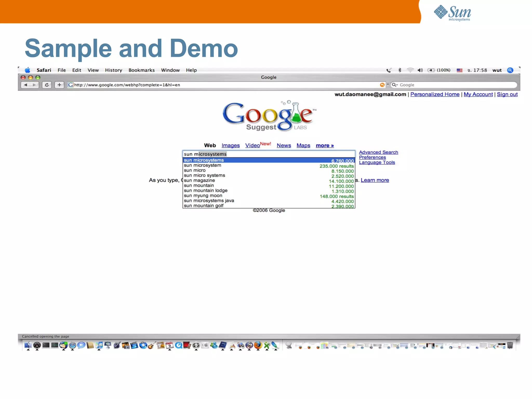Open iCal calendar in the dock
The image size is (532, 399).
[170, 345]
